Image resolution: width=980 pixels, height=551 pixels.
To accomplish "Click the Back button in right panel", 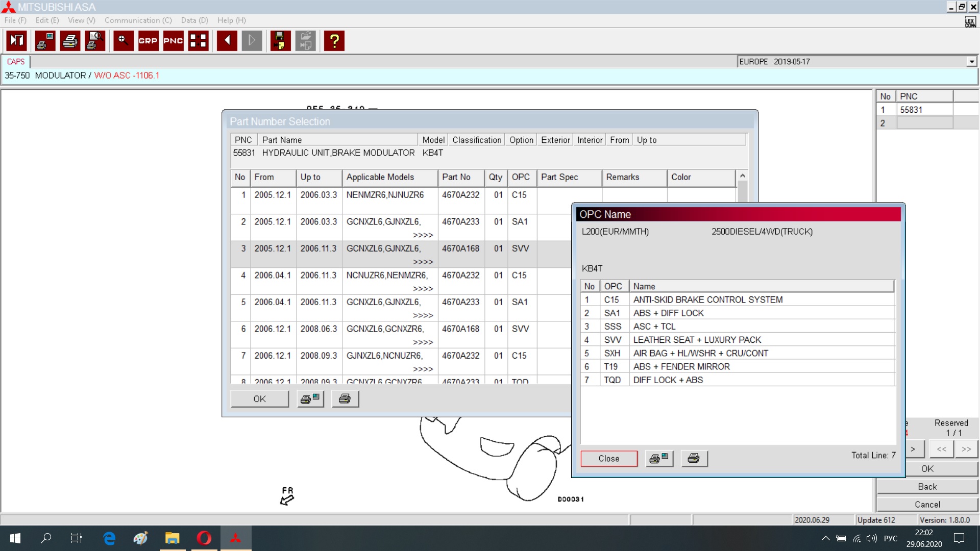I will (x=927, y=486).
